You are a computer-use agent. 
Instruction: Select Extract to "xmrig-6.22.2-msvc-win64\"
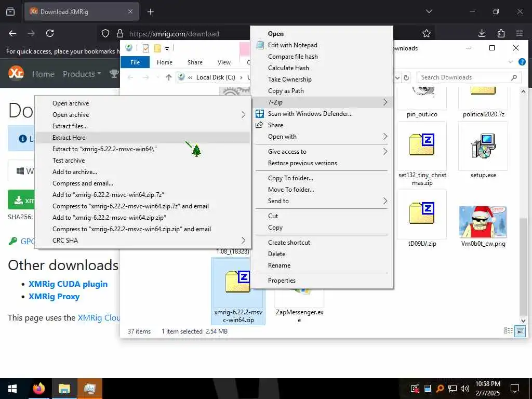tap(142, 149)
